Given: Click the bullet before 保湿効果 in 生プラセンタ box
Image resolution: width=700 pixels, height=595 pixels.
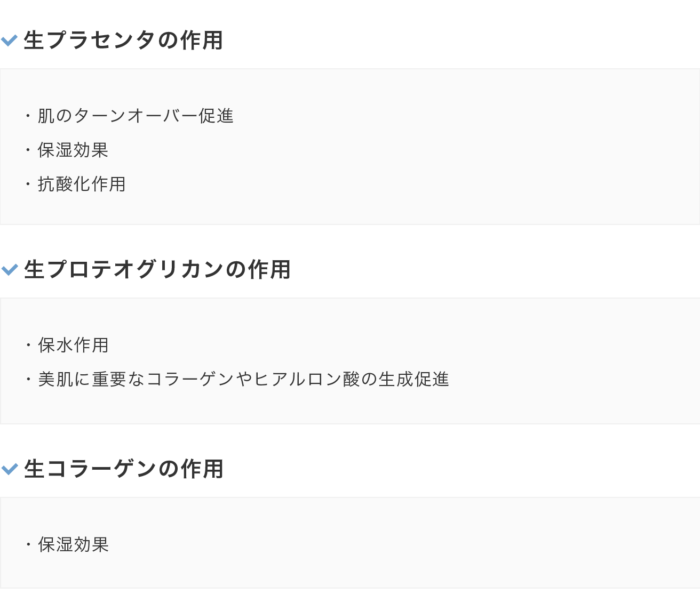Looking at the screenshot, I should pos(28,150).
